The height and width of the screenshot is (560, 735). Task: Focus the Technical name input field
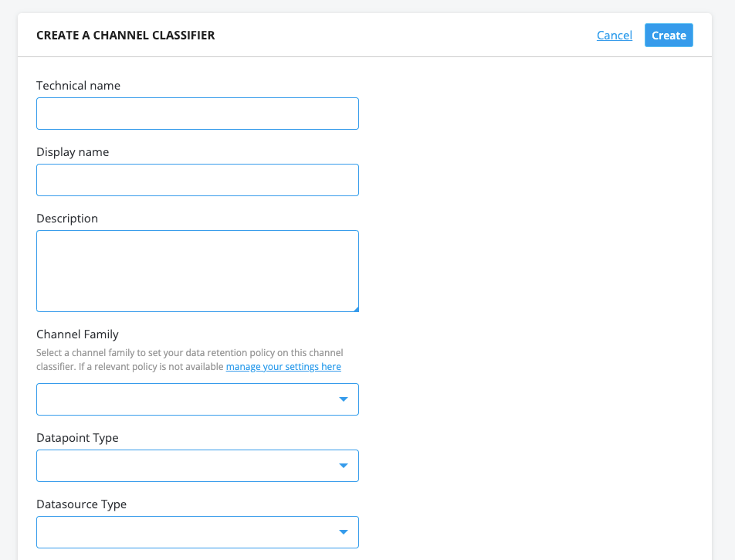(197, 114)
